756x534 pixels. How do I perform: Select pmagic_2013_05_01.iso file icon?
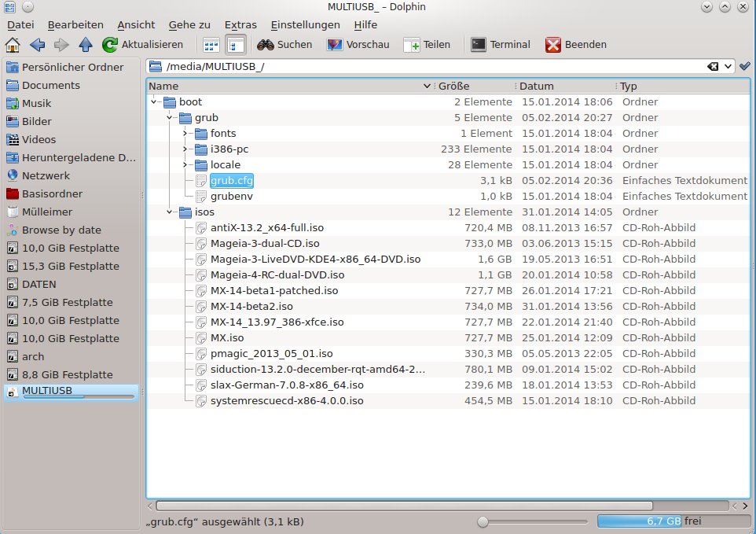click(201, 354)
